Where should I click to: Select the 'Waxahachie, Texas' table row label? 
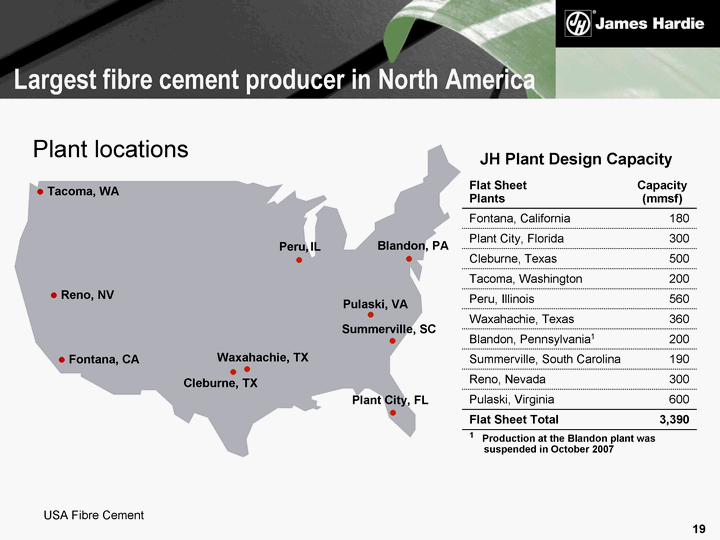click(x=521, y=319)
